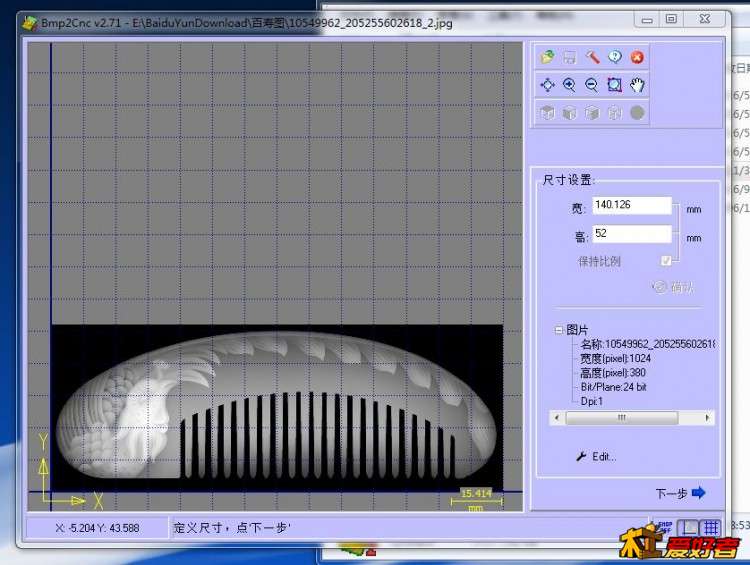
Task: Select the fit-all view arrows icon
Action: click(x=547, y=86)
